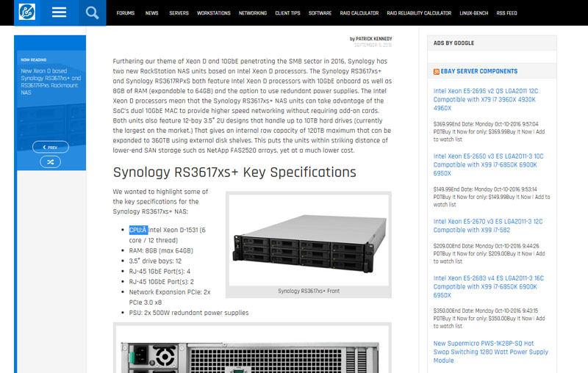Open the Client Tips menu item
Viewport: 588px width, 373px height.
pos(287,13)
